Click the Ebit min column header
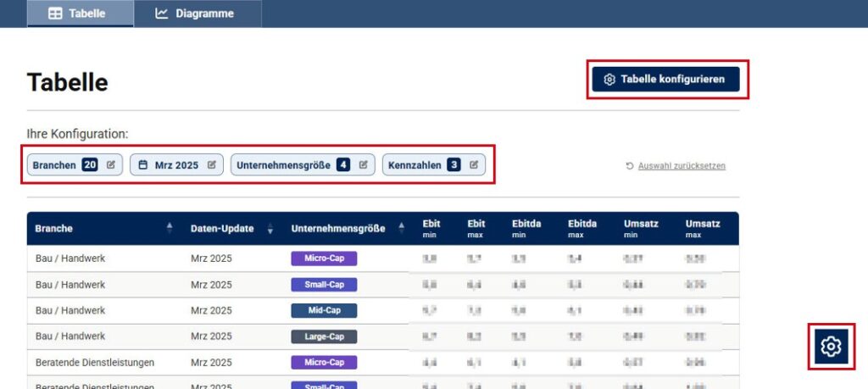868x389 pixels. click(431, 229)
